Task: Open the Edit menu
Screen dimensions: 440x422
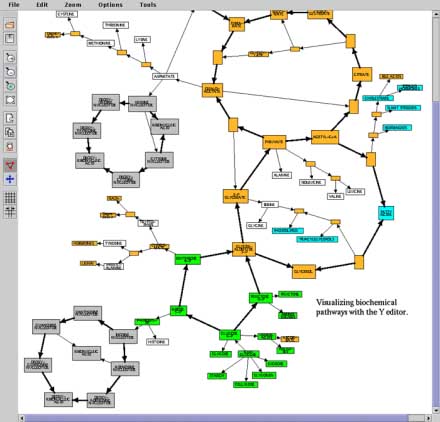Action: pyautogui.click(x=42, y=5)
